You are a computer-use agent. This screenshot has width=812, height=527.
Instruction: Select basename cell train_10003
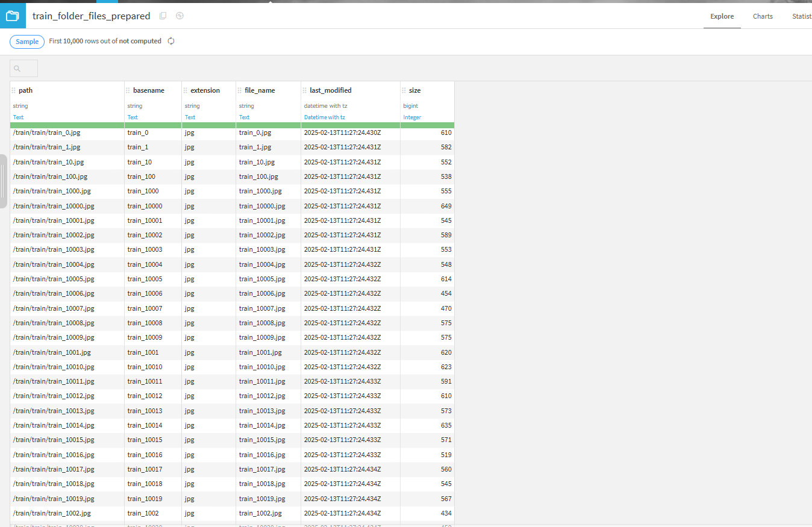[x=153, y=249]
